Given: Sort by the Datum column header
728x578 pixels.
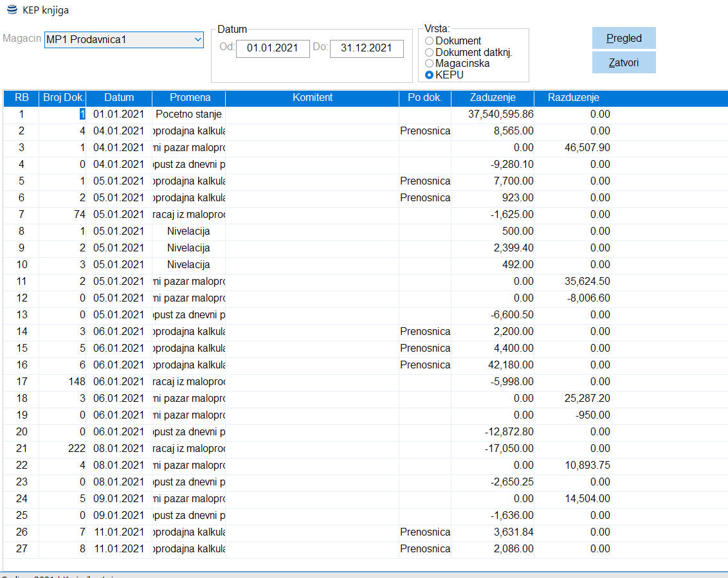Looking at the screenshot, I should coord(119,98).
